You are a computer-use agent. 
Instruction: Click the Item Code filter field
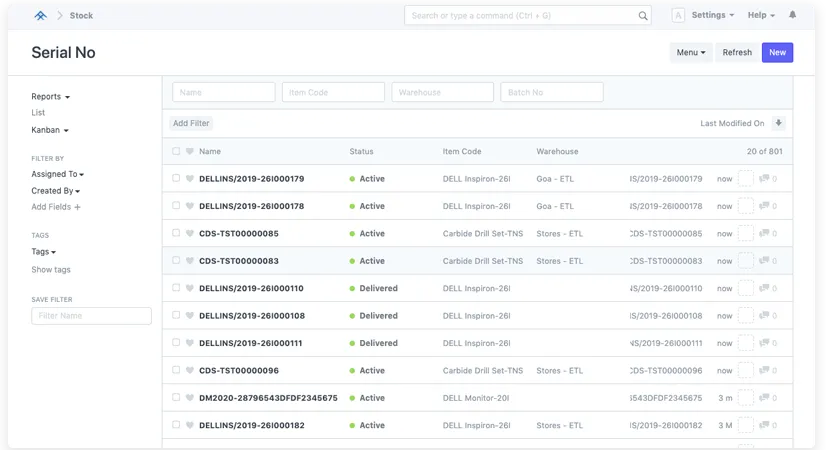(333, 92)
